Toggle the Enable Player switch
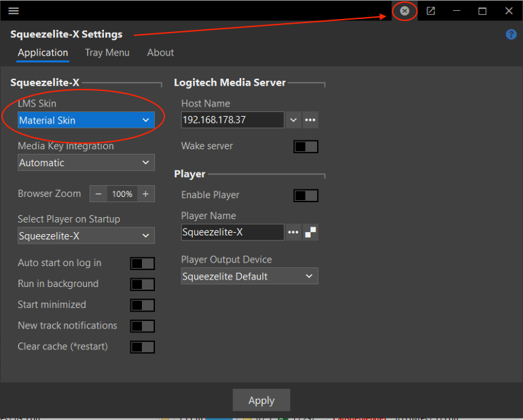523x420 pixels. tap(306, 195)
